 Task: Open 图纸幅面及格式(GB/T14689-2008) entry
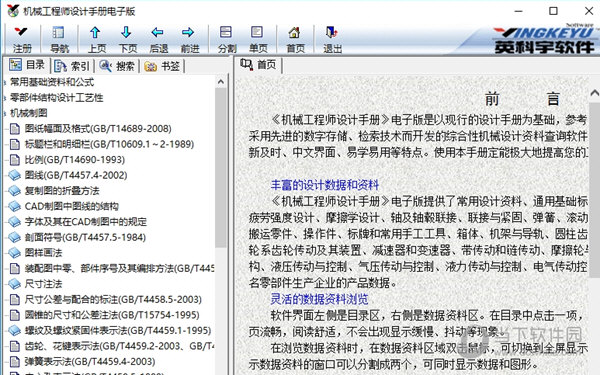tap(98, 129)
